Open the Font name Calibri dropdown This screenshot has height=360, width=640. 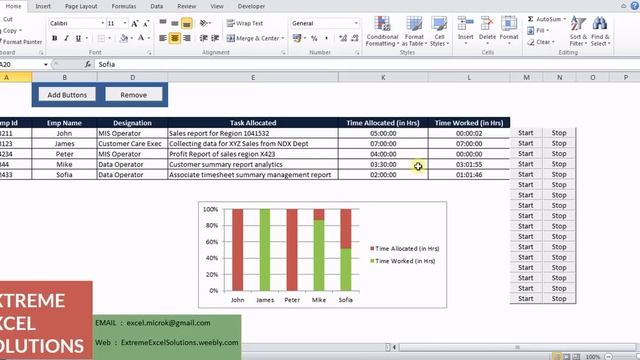click(x=102, y=24)
